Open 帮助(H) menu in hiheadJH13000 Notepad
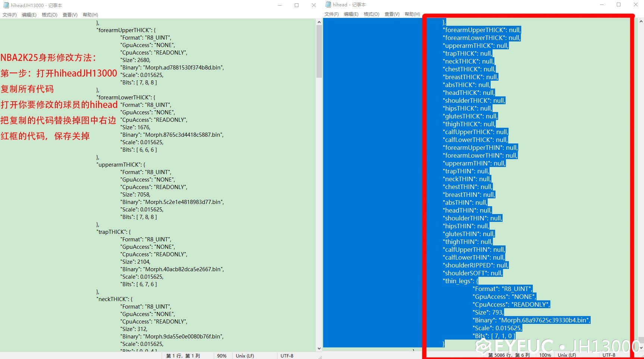The image size is (644, 359). 90,15
